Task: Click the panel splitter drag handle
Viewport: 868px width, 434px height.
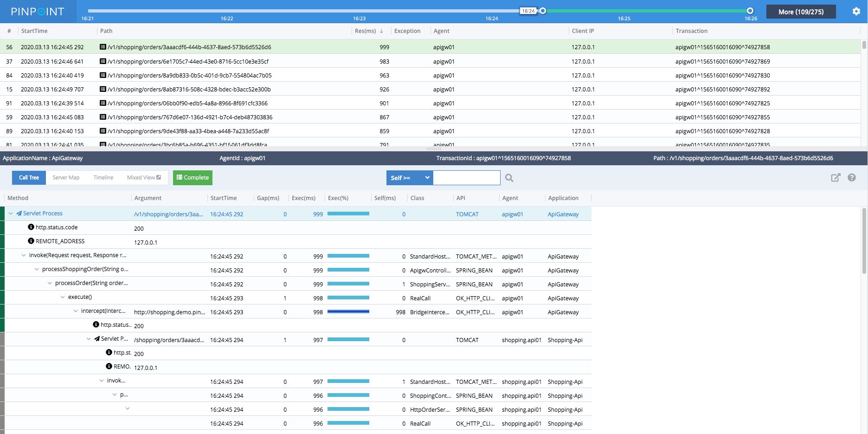Action: (434, 149)
